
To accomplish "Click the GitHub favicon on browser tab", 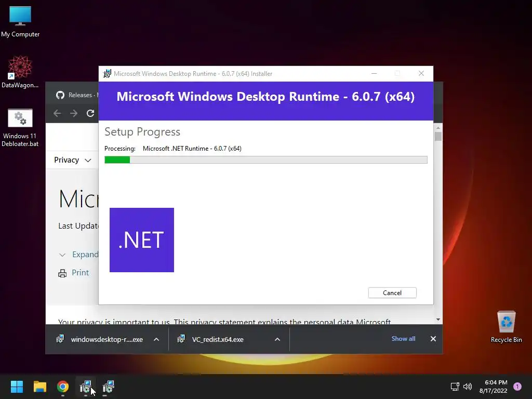I will [60, 95].
